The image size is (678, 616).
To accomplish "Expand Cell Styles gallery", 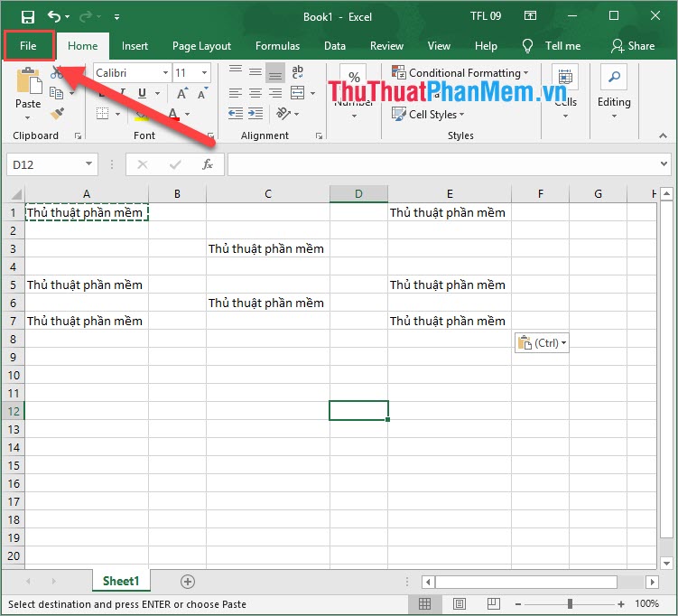I will pyautogui.click(x=428, y=114).
